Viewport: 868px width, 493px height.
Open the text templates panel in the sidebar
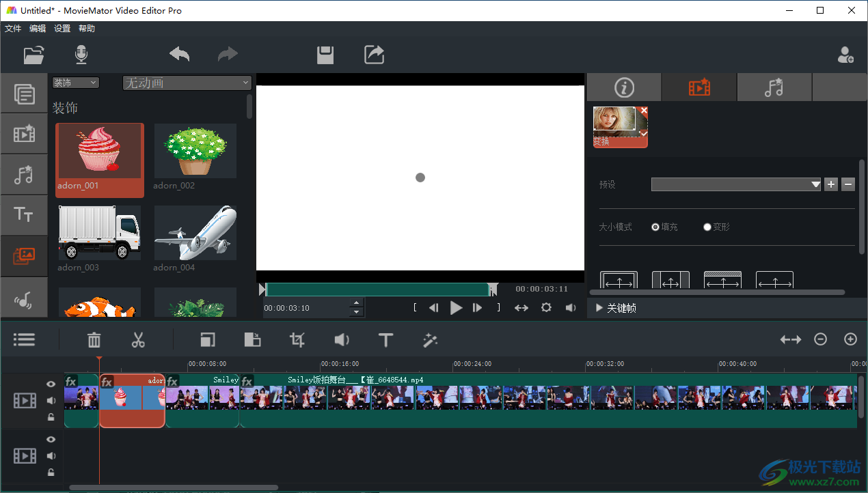(x=24, y=215)
